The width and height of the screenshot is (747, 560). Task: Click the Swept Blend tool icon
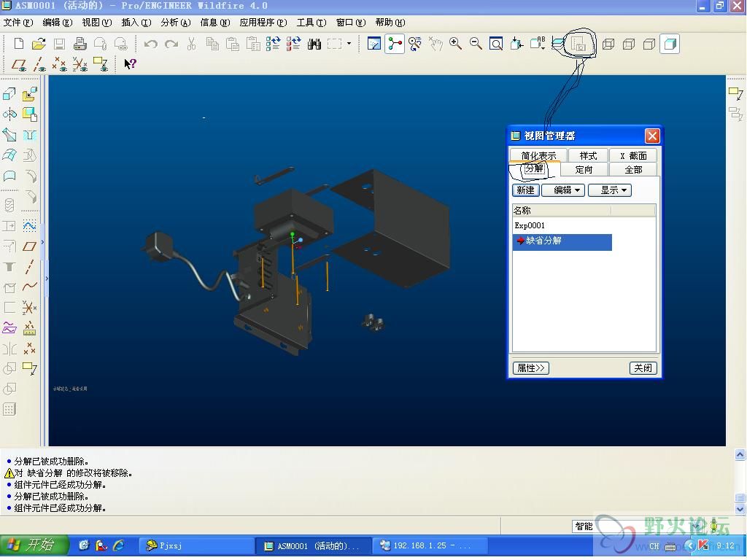point(9,135)
